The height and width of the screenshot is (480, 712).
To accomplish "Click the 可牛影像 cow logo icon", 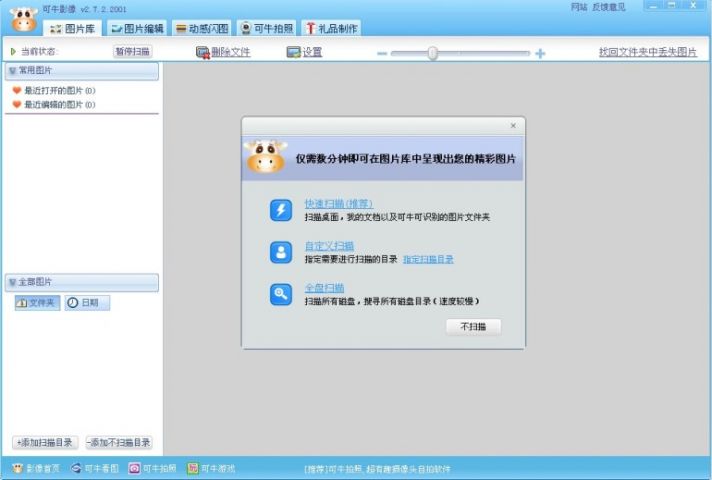I will click(x=24, y=20).
